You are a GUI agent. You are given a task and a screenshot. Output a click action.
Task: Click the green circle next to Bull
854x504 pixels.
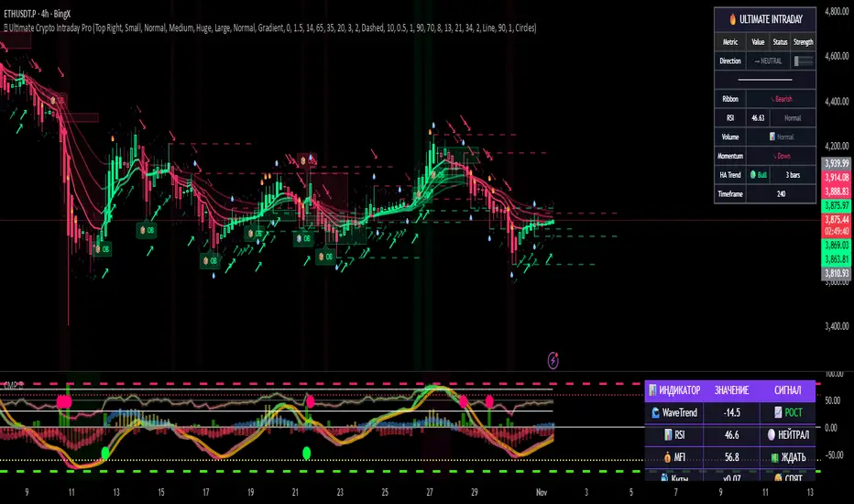[753, 175]
